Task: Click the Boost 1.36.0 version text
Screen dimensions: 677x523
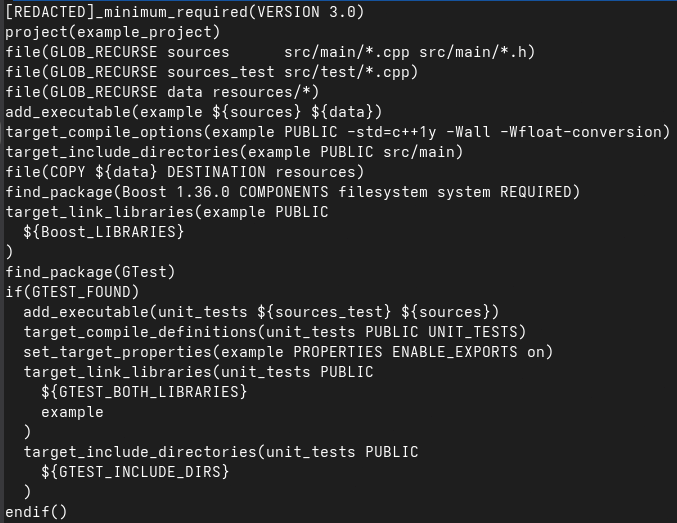Action: pos(176,192)
